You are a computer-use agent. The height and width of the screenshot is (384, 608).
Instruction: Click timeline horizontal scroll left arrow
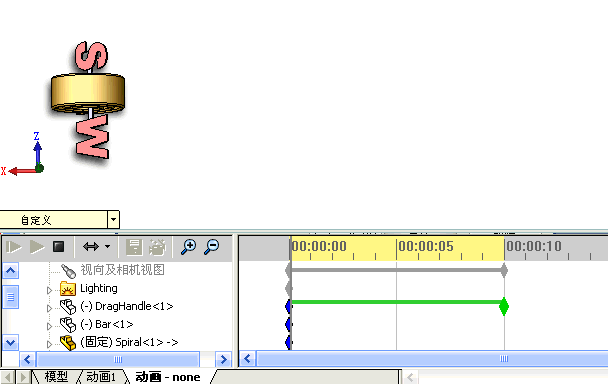247,359
